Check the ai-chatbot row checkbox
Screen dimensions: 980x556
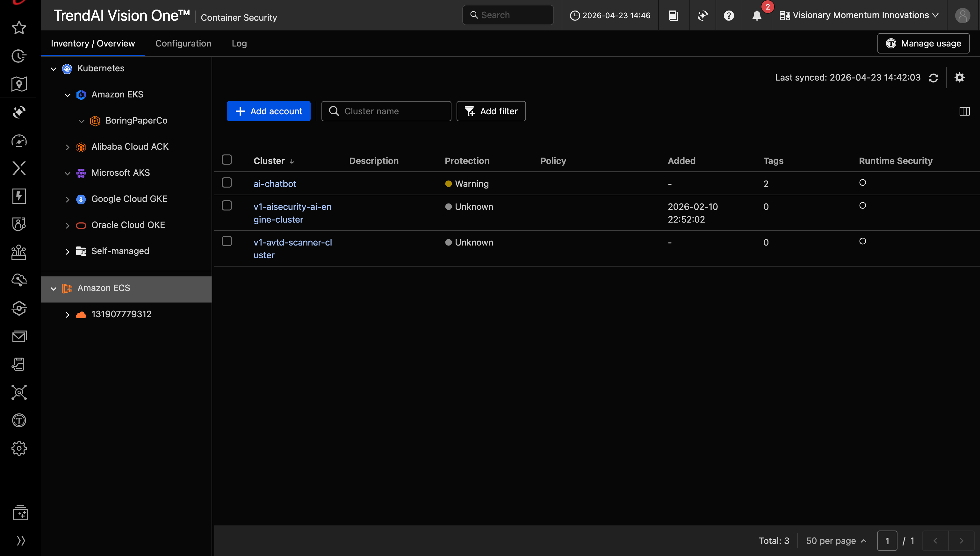(x=227, y=182)
